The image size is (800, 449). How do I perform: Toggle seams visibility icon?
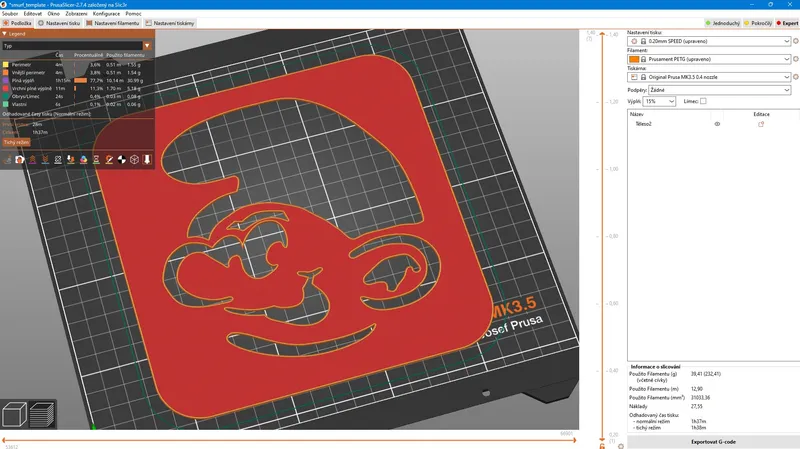[x=58, y=160]
